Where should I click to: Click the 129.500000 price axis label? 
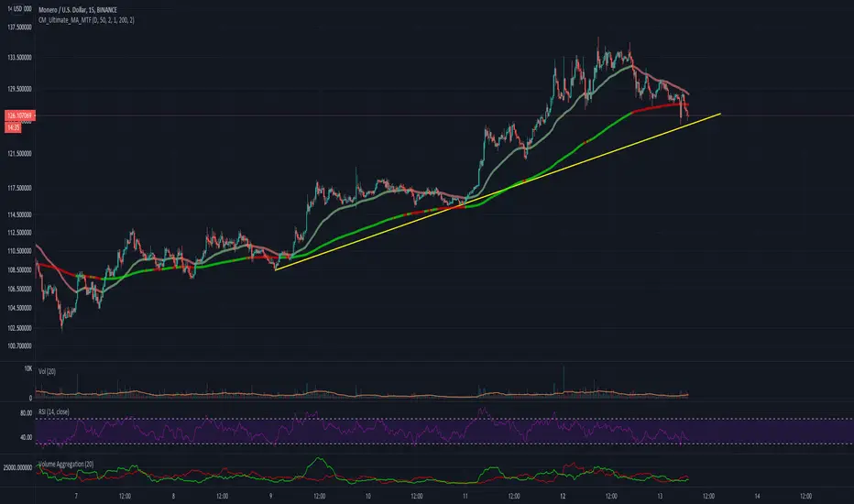[x=19, y=90]
